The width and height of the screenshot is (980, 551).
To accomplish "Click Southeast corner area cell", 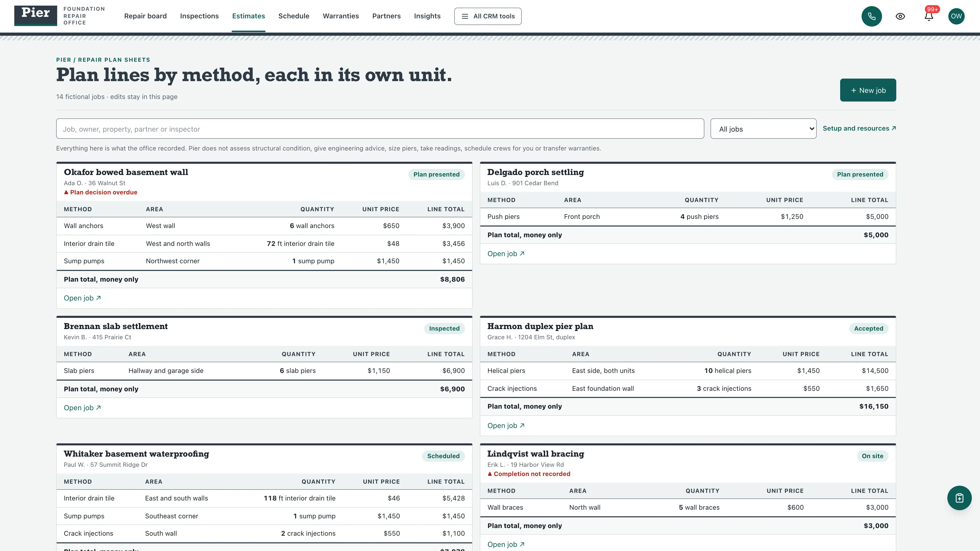I will [171, 516].
